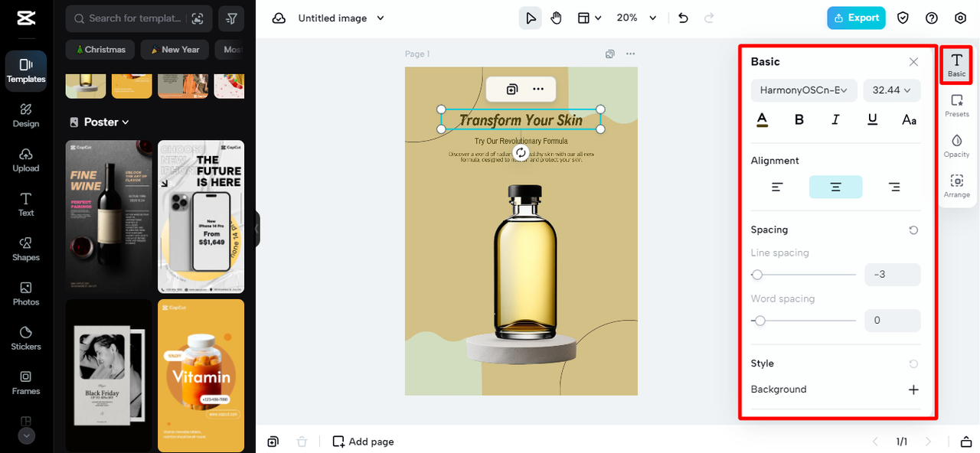Viewport: 980px width, 453px height.
Task: Open the template filter button
Action: pyautogui.click(x=232, y=18)
